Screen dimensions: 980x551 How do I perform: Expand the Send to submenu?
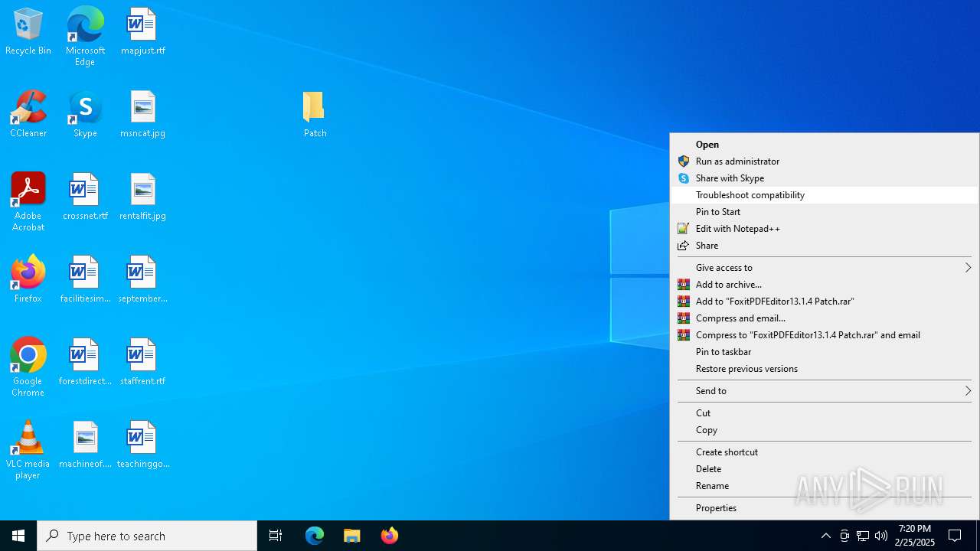tap(825, 391)
